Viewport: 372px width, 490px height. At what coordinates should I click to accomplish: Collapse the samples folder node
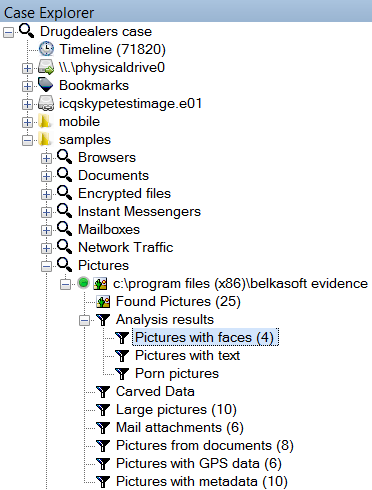click(x=27, y=140)
